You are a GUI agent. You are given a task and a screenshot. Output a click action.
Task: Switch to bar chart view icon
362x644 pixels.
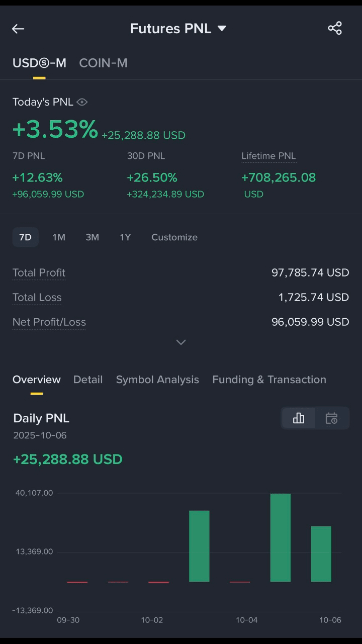(x=299, y=418)
